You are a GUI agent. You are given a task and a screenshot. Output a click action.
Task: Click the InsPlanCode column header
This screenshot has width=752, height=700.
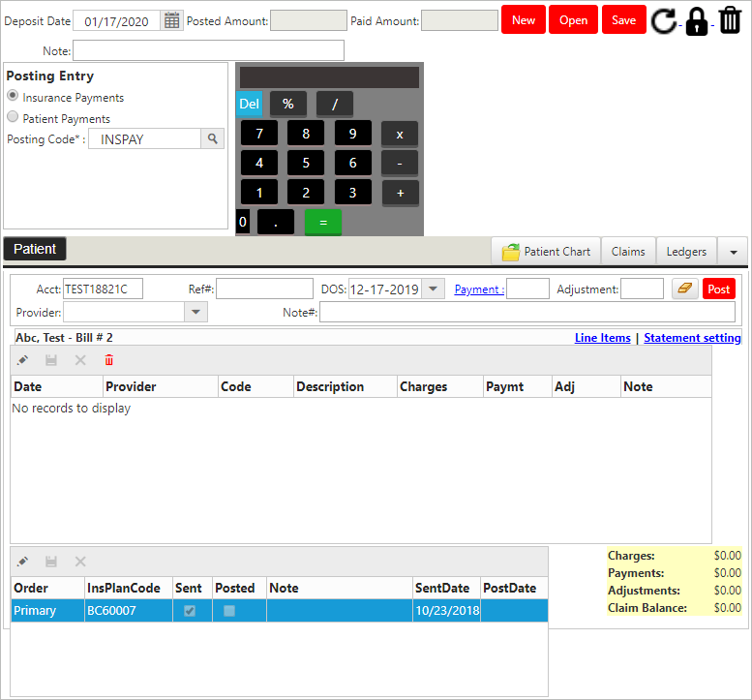128,588
